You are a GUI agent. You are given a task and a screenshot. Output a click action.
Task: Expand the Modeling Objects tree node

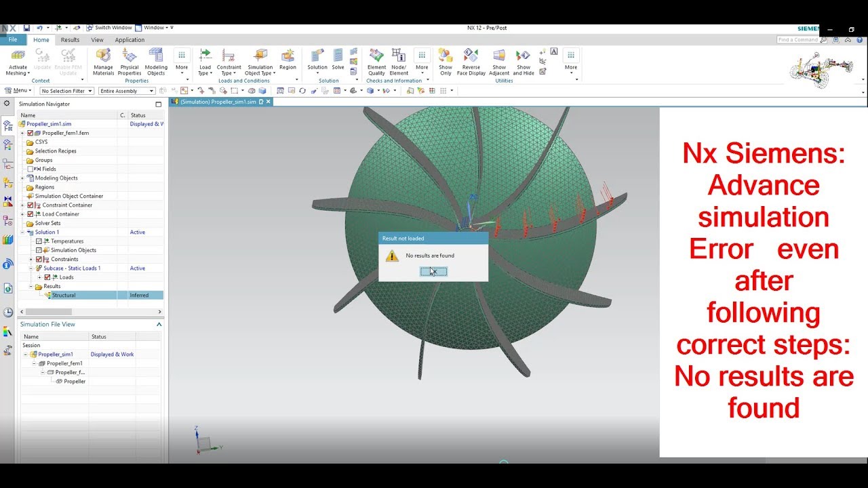coord(22,178)
